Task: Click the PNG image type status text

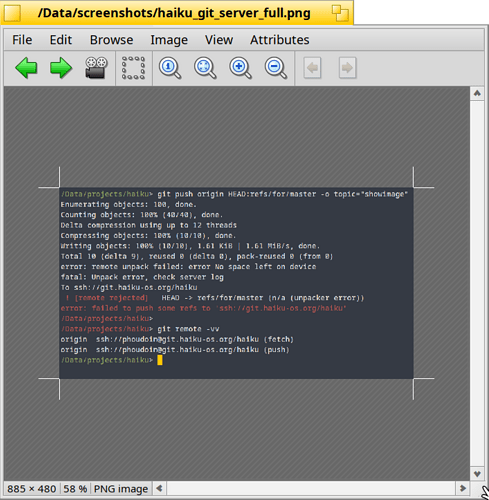Action: click(121, 489)
